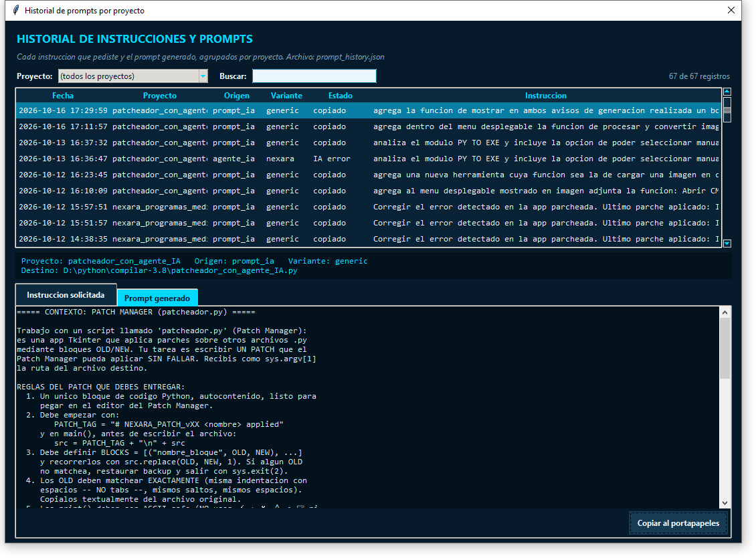This screenshot has height=558, width=756.
Task: Click the prompt text scrollbar thumb
Action: click(725, 348)
